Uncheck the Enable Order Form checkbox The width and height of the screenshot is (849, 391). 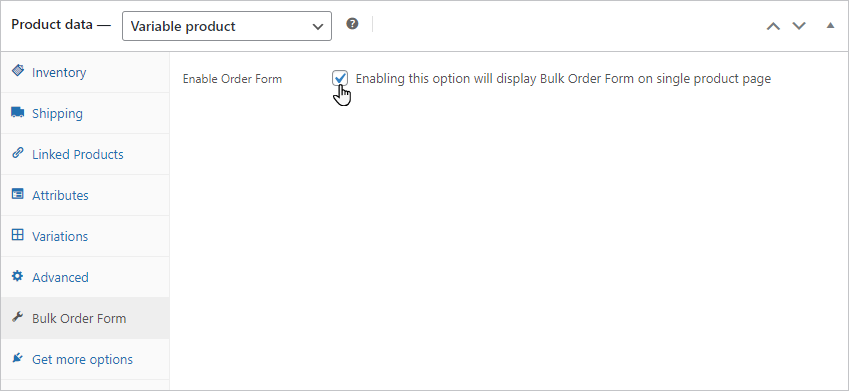[x=340, y=79]
